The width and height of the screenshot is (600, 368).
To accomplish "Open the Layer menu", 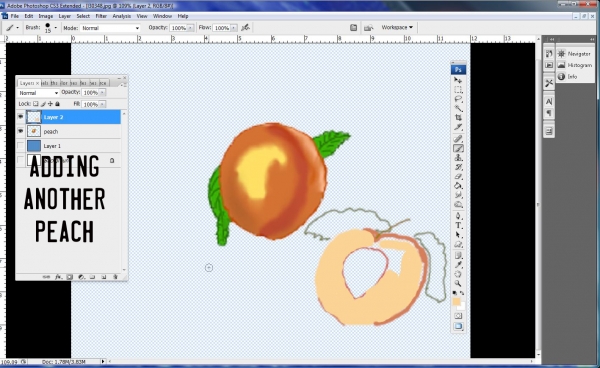I will click(64, 16).
